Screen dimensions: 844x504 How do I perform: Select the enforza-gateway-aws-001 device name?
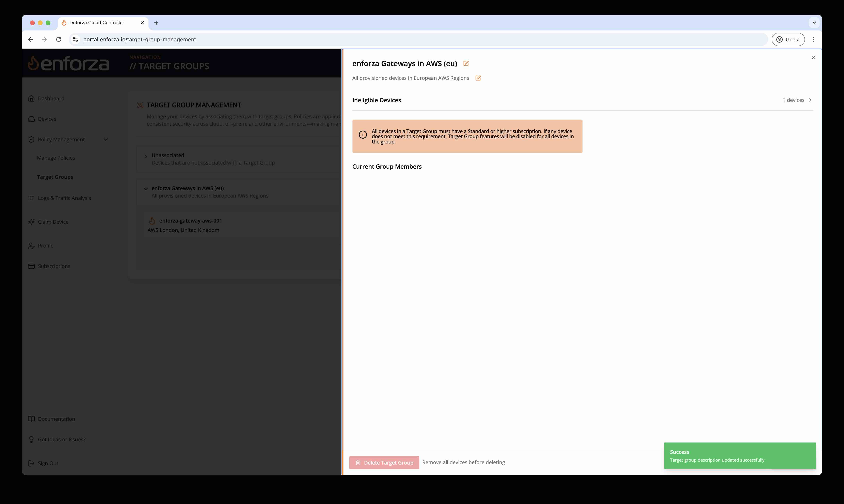pos(190,221)
